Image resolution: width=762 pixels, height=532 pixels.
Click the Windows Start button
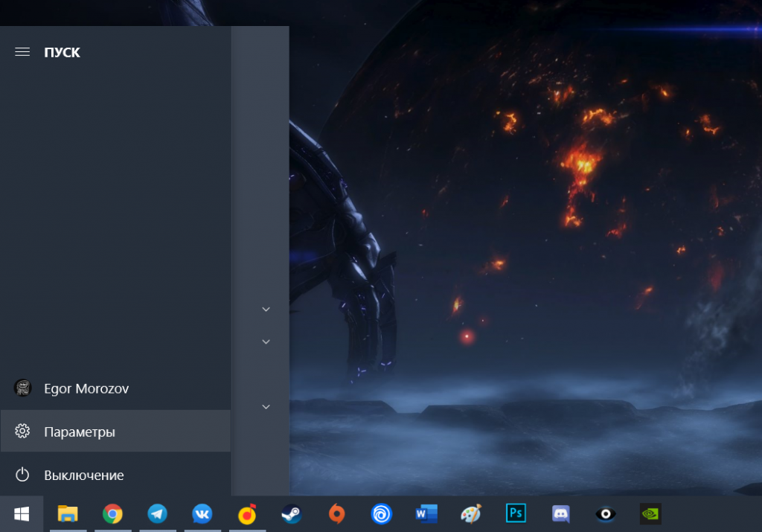click(x=22, y=513)
